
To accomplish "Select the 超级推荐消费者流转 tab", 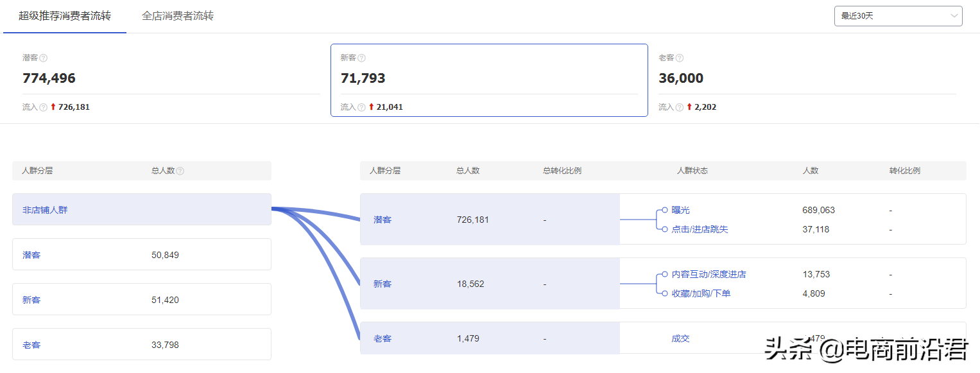I will (x=64, y=16).
